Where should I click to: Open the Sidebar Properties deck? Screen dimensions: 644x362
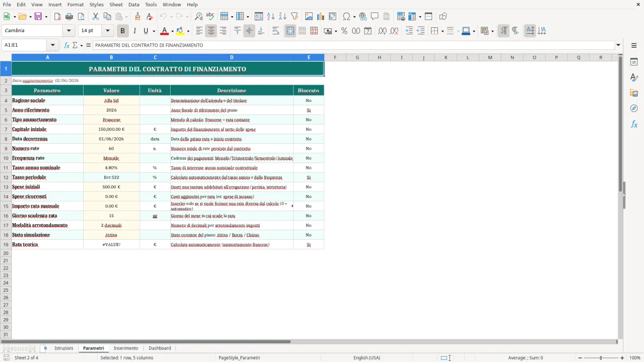click(x=634, y=62)
